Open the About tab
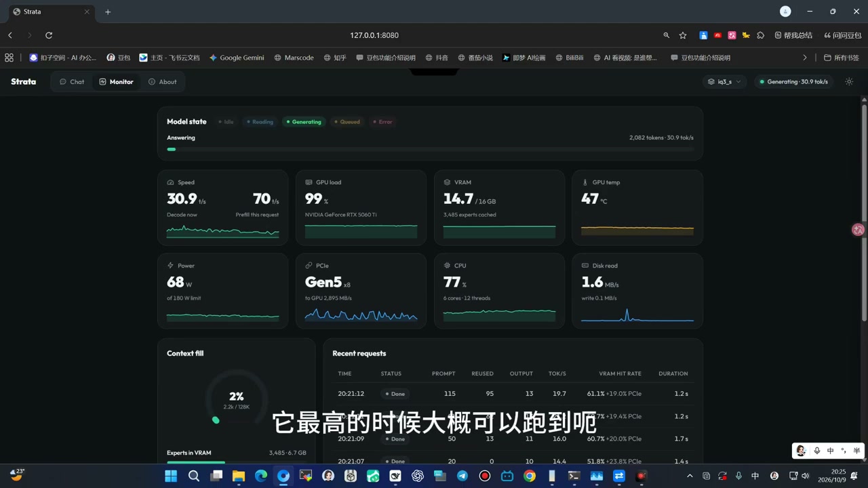 coord(163,82)
